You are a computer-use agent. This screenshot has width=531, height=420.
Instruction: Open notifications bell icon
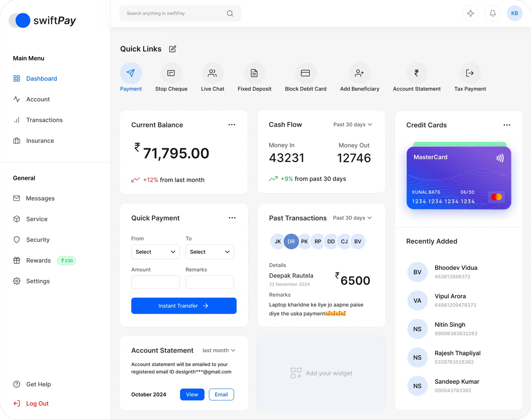[x=493, y=13]
